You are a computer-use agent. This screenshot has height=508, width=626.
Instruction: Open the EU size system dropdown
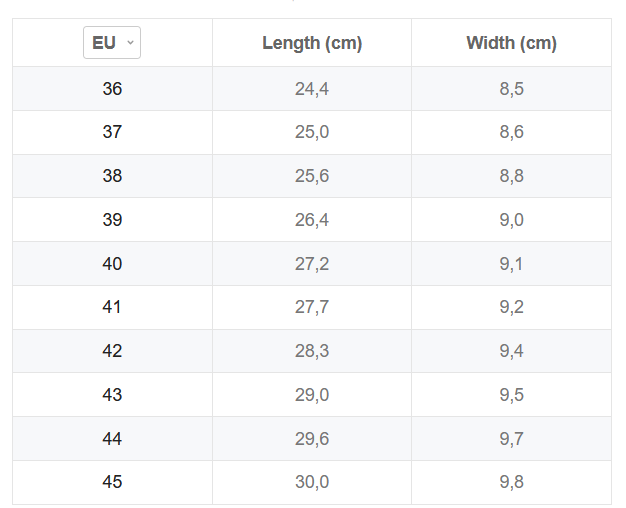(112, 43)
